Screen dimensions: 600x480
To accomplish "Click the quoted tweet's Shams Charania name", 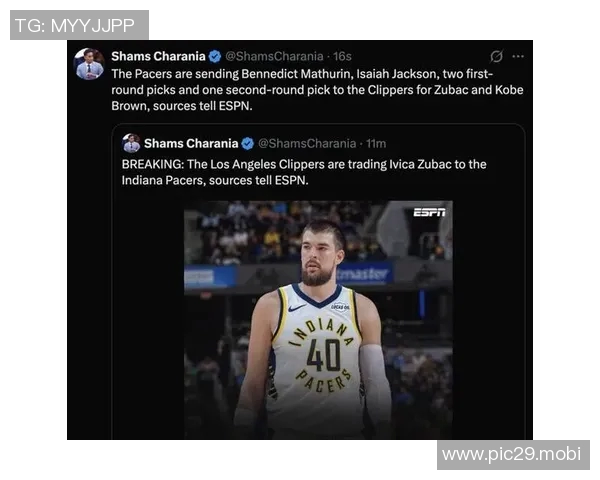I will [x=191, y=144].
